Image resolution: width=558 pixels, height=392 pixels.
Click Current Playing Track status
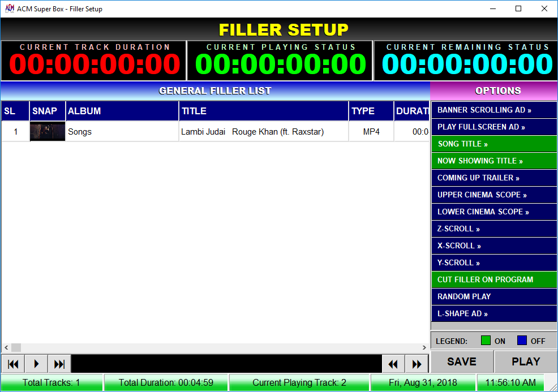tap(299, 382)
